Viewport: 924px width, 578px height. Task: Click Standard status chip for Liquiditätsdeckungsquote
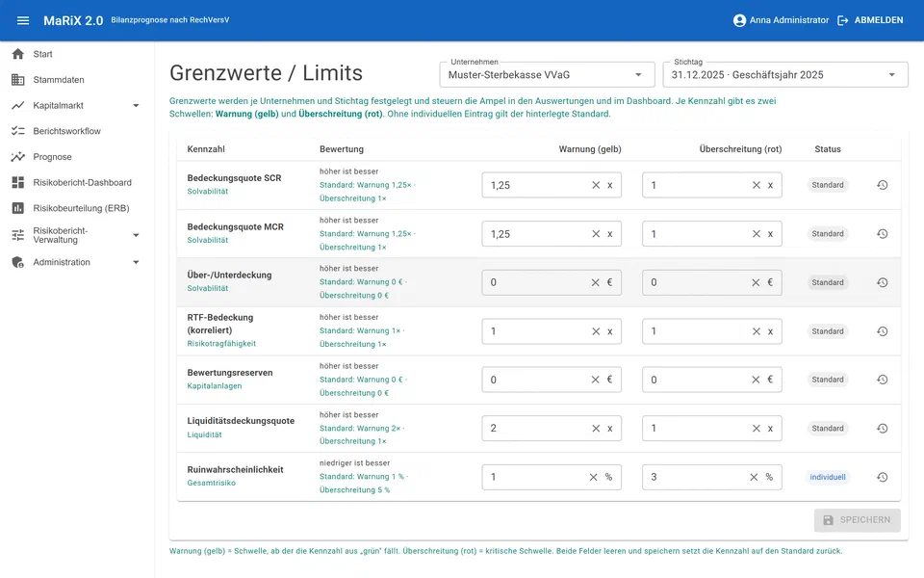828,429
